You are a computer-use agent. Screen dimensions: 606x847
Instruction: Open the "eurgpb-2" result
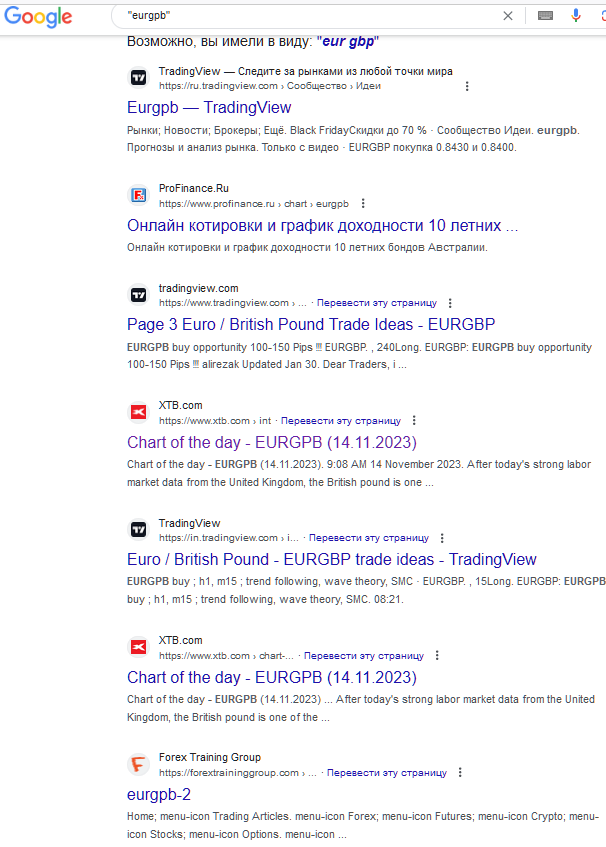(x=159, y=795)
